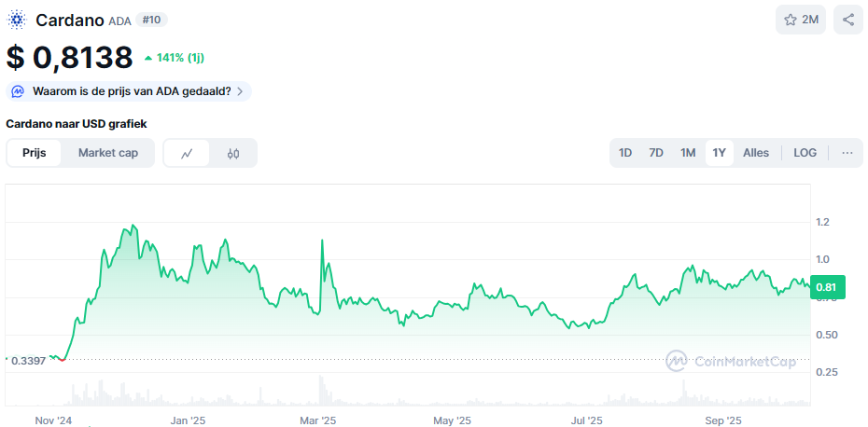The height and width of the screenshot is (427, 868).
Task: Select the 1M time range tab
Action: point(688,153)
